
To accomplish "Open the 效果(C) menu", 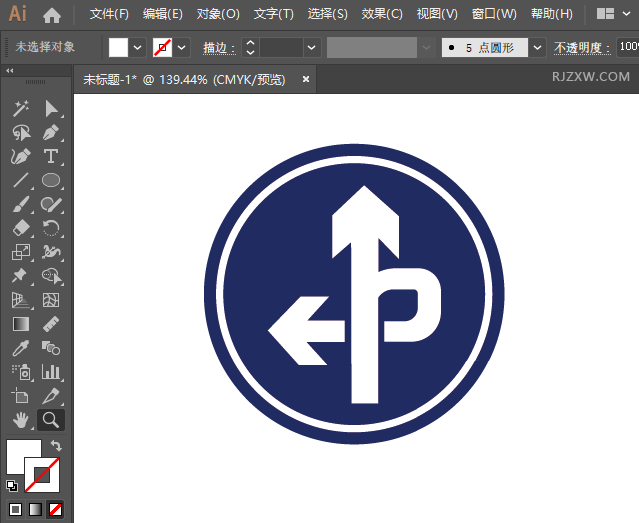I will (x=382, y=14).
